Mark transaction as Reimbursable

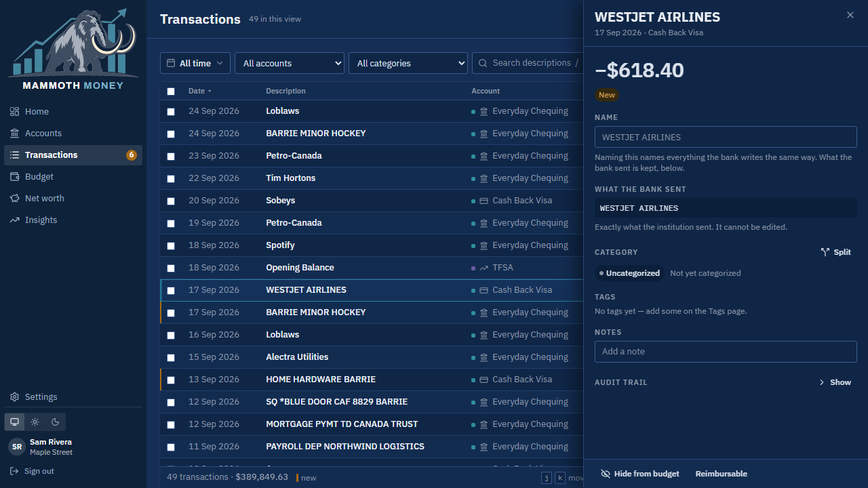pos(721,474)
